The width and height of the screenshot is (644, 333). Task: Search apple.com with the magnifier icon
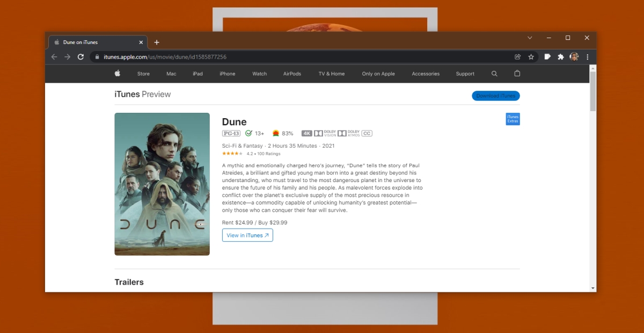tap(494, 74)
